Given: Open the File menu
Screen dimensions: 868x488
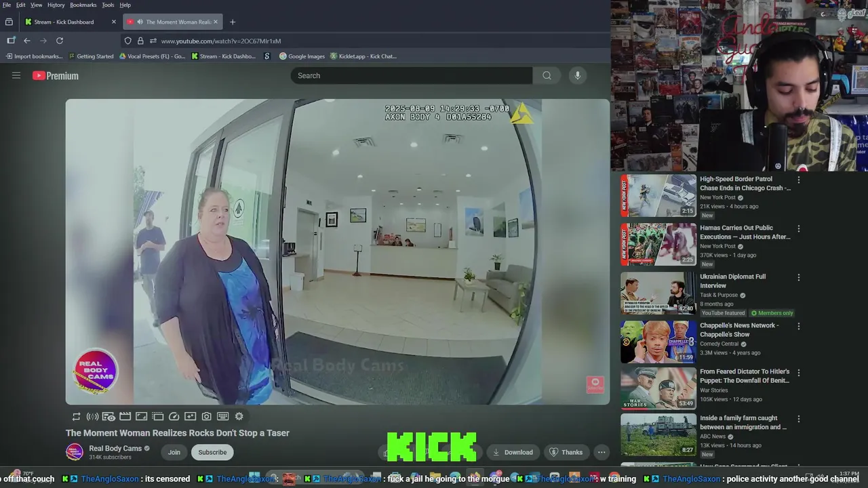Looking at the screenshot, I should (x=7, y=5).
